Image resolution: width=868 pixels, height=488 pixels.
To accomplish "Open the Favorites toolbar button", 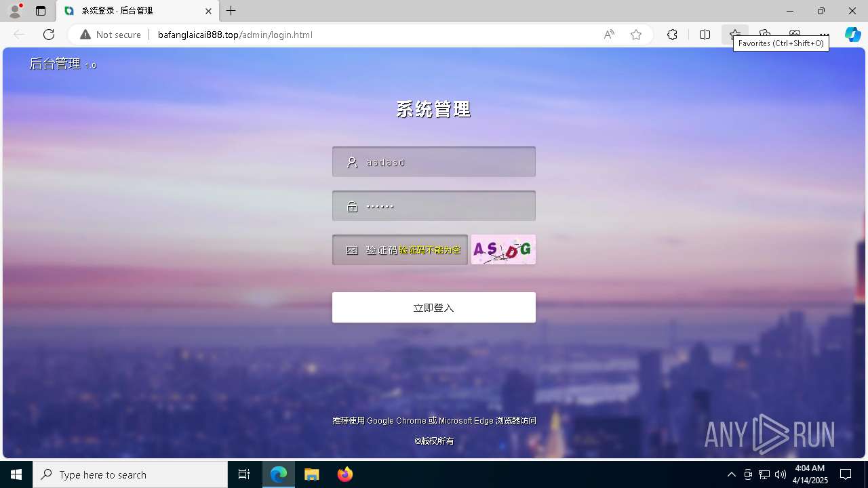I will (x=734, y=33).
